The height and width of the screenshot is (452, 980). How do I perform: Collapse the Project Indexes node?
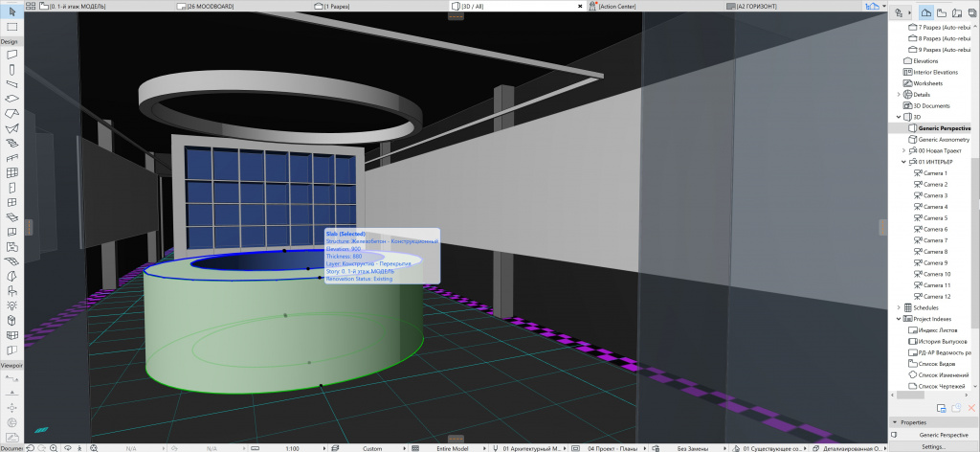pos(898,318)
